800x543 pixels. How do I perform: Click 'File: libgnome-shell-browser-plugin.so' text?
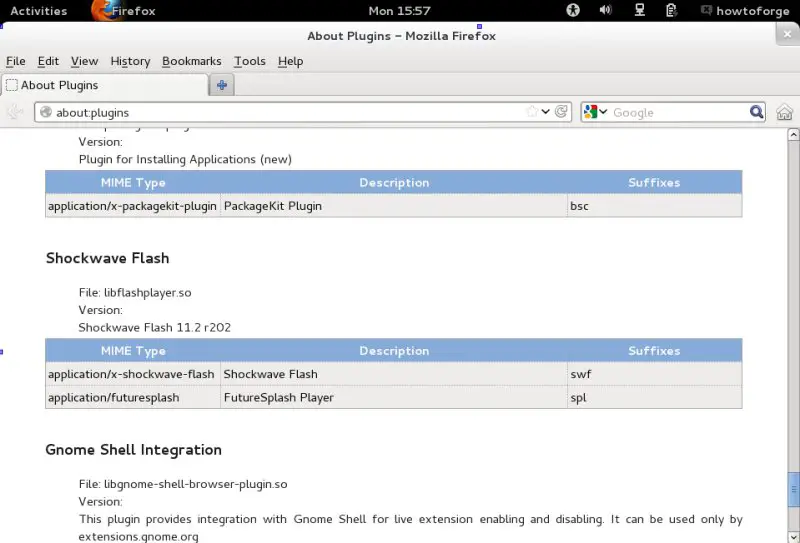pyautogui.click(x=183, y=484)
